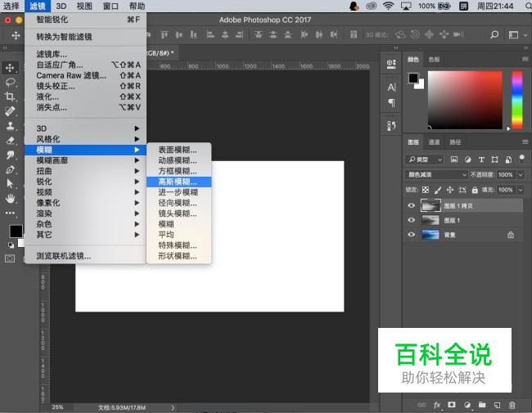The image size is (532, 413).
Task: Select the Clone Stamp tool
Action: 11,126
